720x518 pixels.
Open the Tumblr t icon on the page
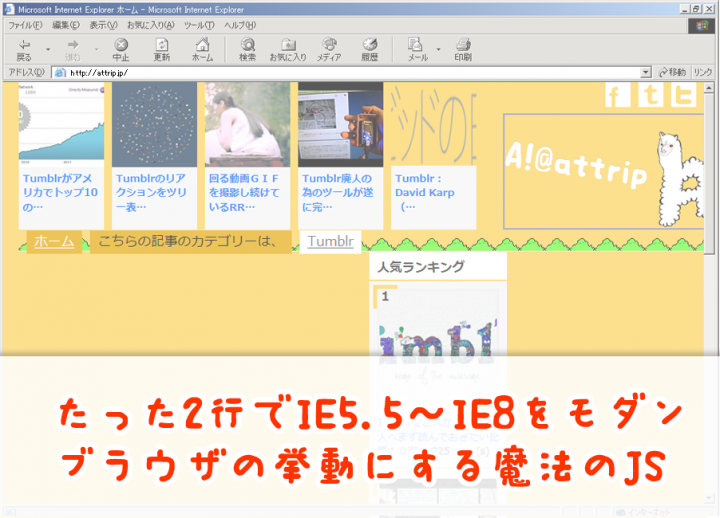[x=650, y=94]
